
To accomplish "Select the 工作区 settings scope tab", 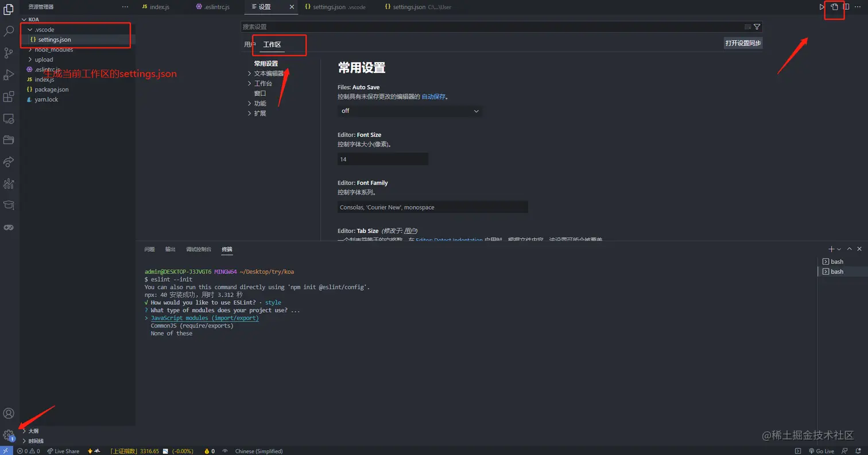I will pos(272,44).
